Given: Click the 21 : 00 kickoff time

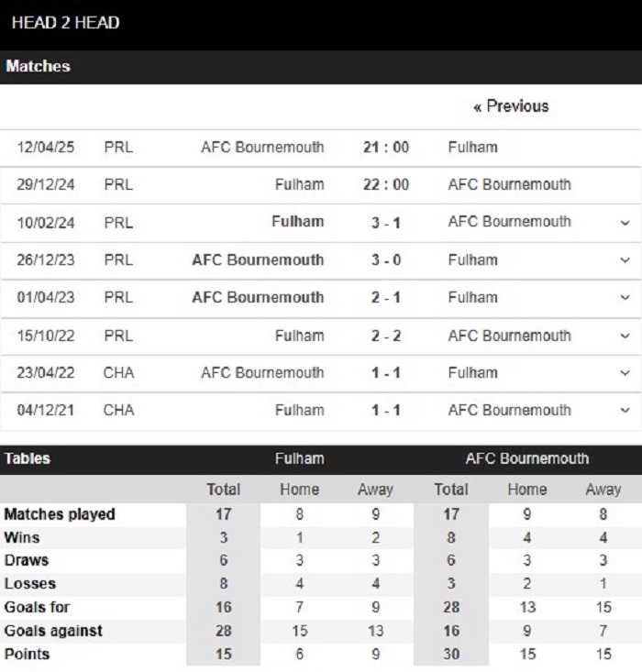Looking at the screenshot, I should pyautogui.click(x=386, y=147).
